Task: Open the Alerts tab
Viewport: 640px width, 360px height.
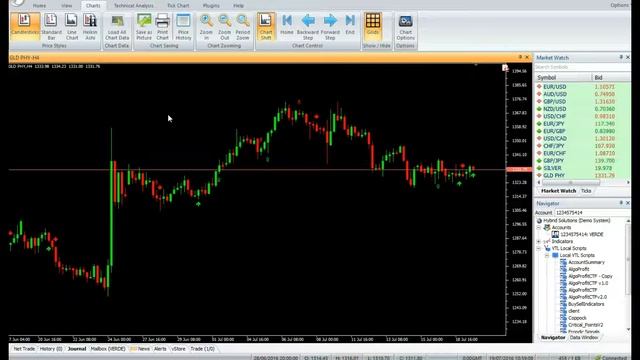Action: [x=160, y=349]
